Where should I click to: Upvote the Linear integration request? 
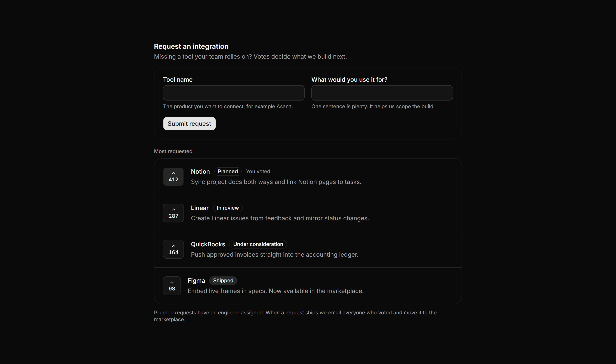click(x=173, y=213)
